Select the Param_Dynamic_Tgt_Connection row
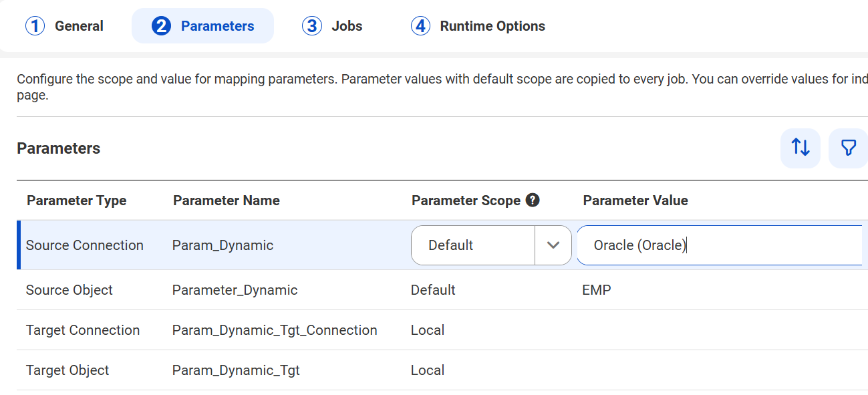Screen dimensions: 868x395 coord(442,330)
